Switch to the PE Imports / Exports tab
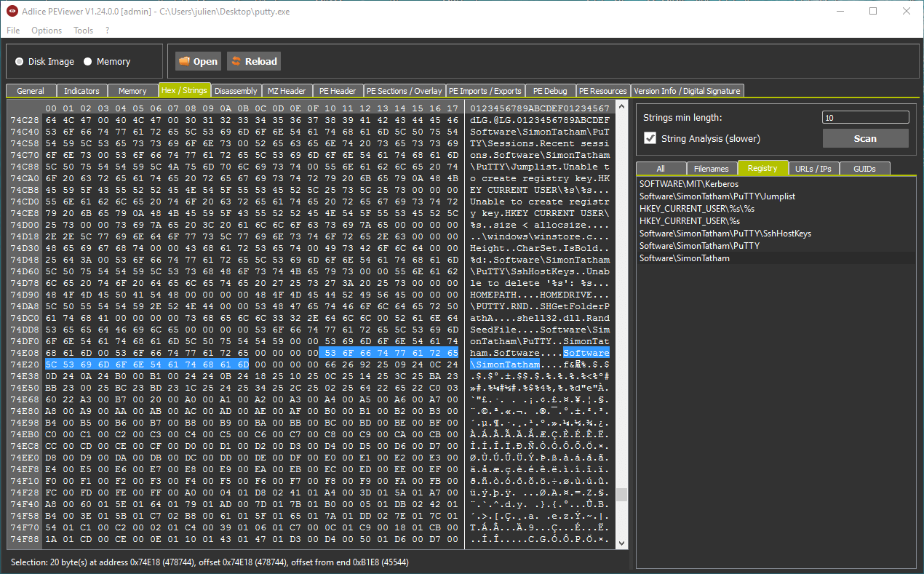 485,91
